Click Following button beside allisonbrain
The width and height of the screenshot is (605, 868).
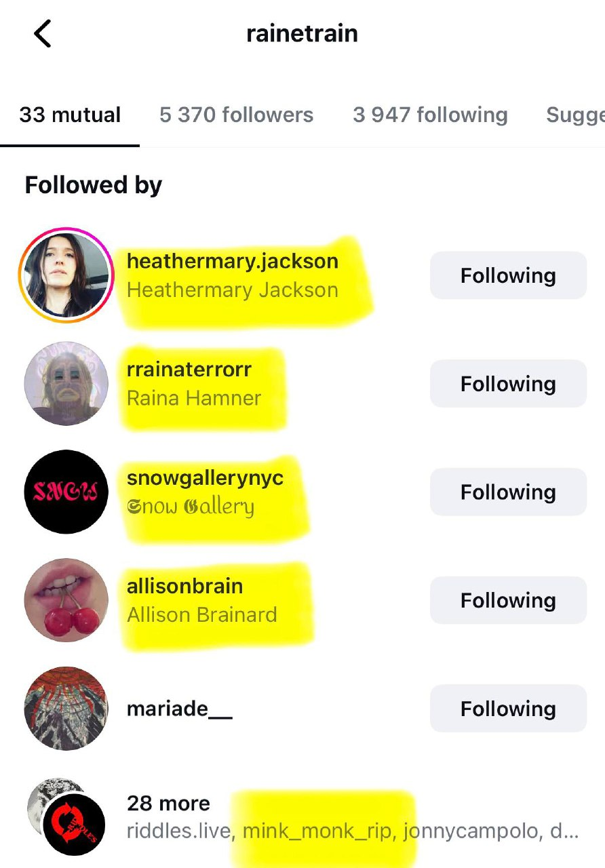tap(508, 600)
